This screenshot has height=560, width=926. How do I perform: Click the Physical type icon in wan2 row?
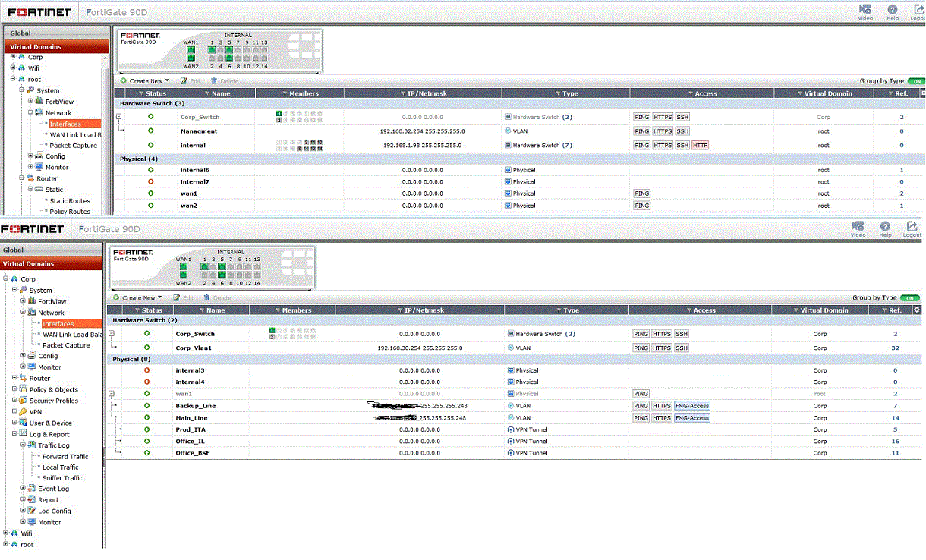[508, 205]
